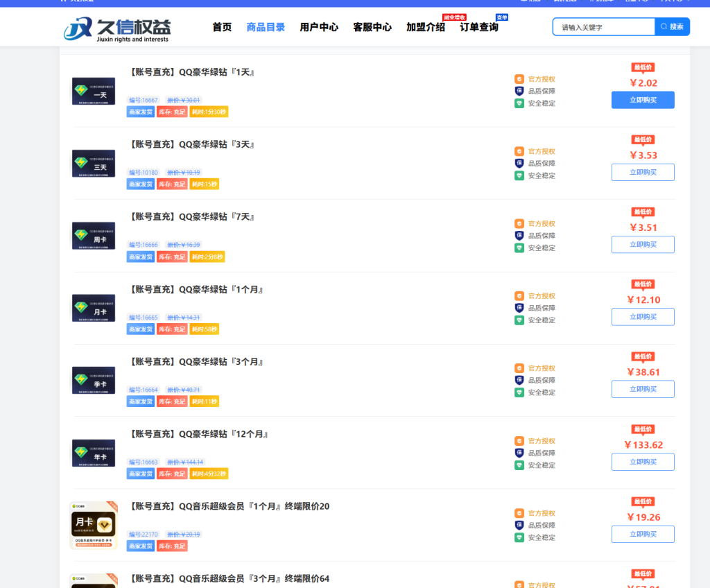
Task: Click the 耗时:1分30秒 tag
Action: tap(209, 112)
